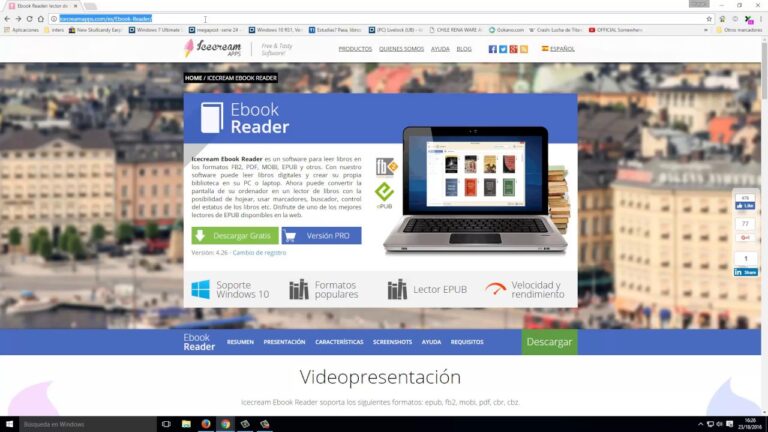
Task: Go to the RESUMEN section tab
Action: tap(240, 342)
